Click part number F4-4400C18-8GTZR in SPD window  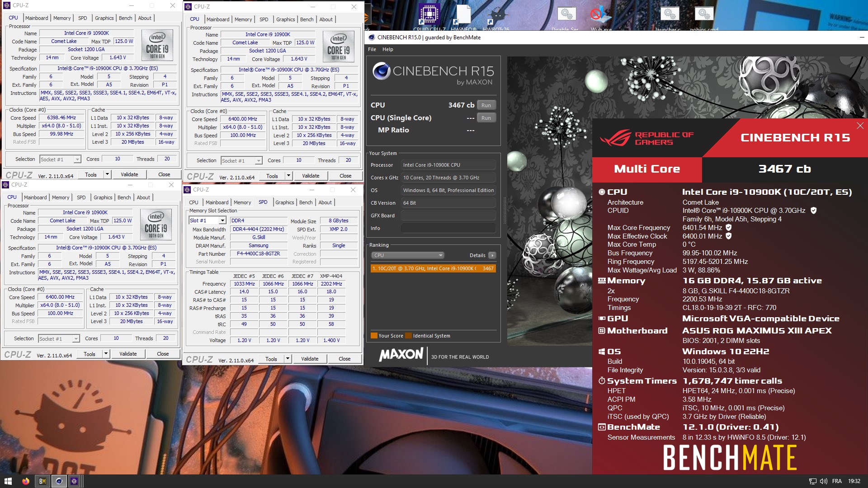258,253
